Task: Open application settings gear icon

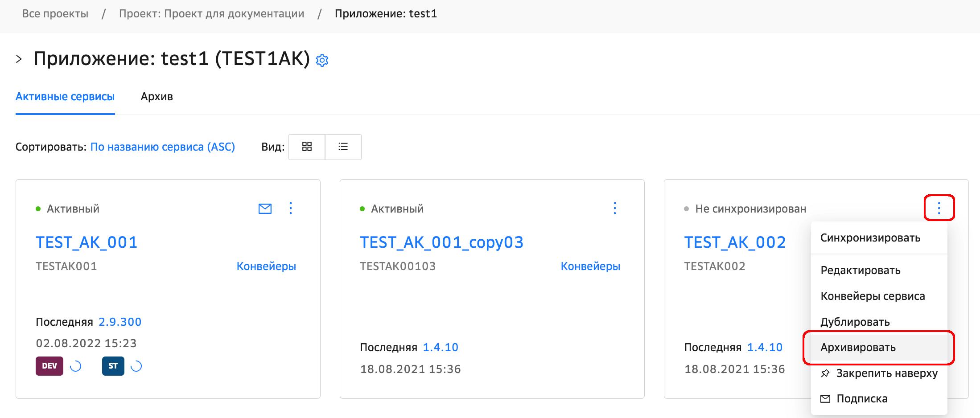Action: click(x=322, y=60)
